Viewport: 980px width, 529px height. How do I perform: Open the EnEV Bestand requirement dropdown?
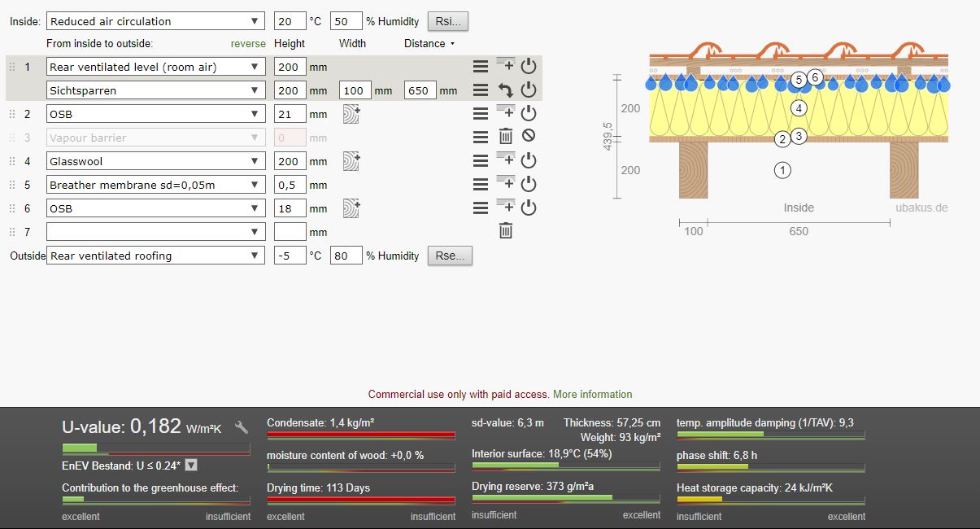(x=191, y=466)
